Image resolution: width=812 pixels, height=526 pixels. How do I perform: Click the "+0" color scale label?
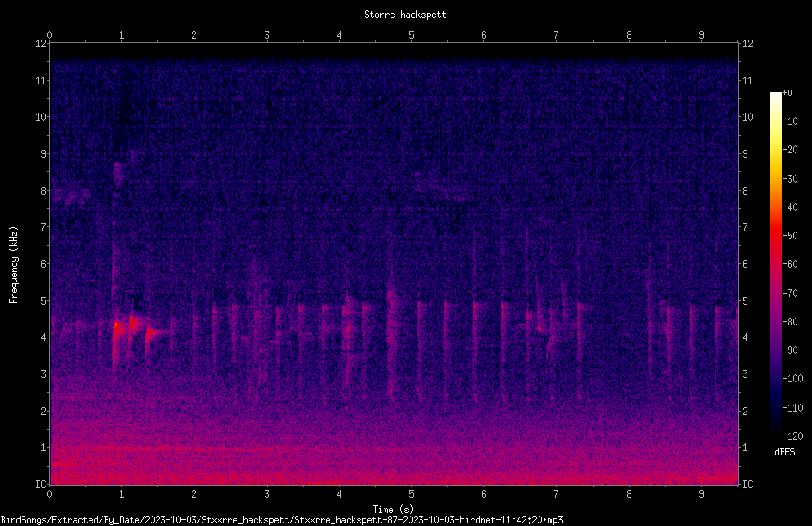(x=788, y=93)
